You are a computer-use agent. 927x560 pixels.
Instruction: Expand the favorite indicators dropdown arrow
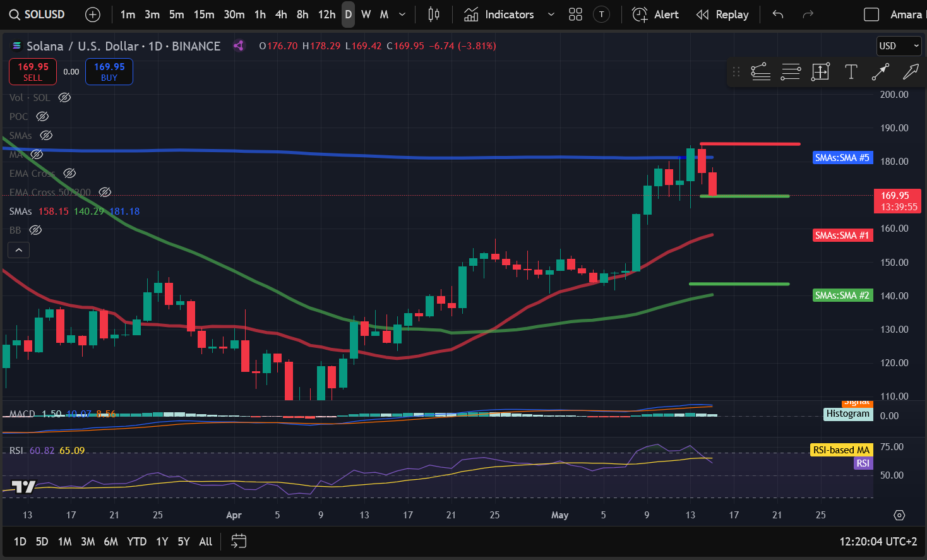click(x=551, y=15)
